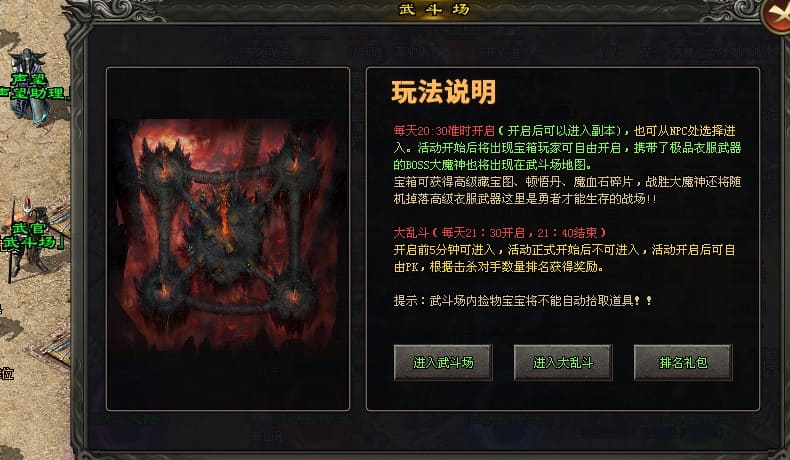The width and height of the screenshot is (790, 460).
Task: Select the red 大乱斗 schedule line
Action: coord(499,233)
